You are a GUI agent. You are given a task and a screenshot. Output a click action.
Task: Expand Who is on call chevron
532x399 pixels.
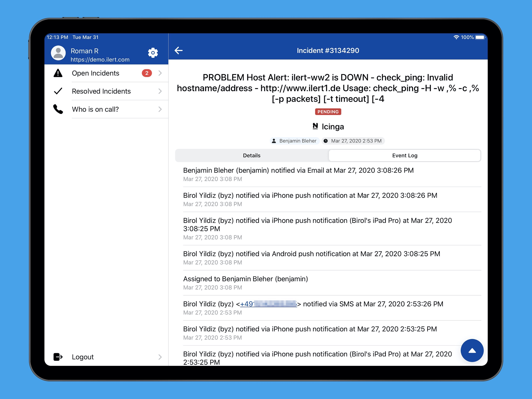coord(160,109)
